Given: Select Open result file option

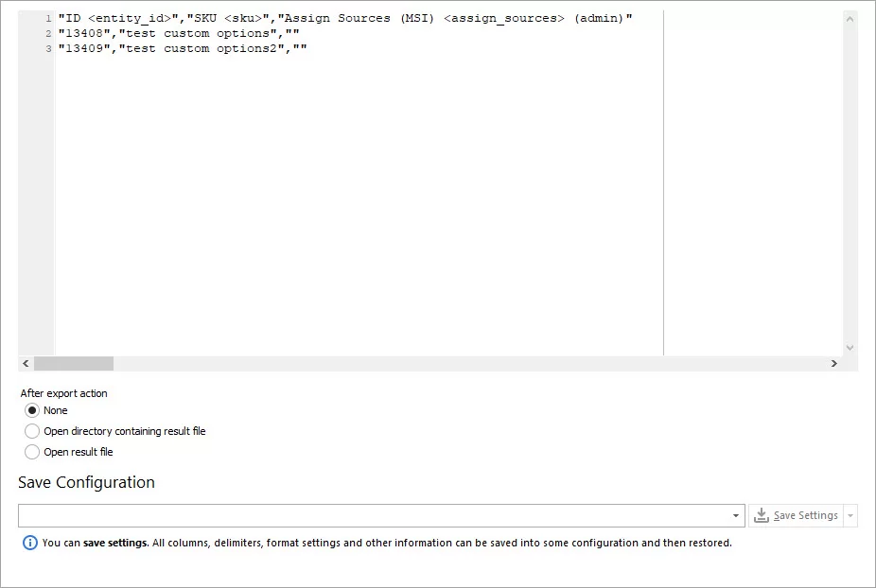Looking at the screenshot, I should click(32, 452).
